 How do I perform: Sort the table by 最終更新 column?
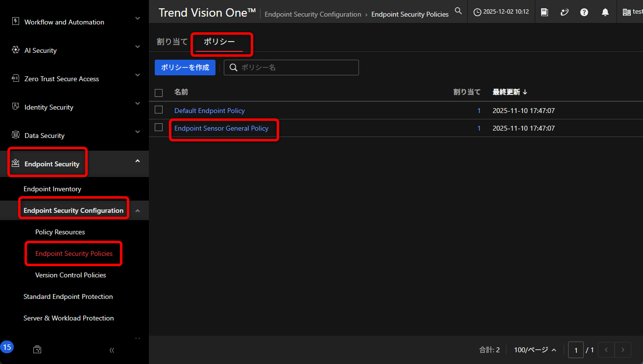pyautogui.click(x=510, y=92)
